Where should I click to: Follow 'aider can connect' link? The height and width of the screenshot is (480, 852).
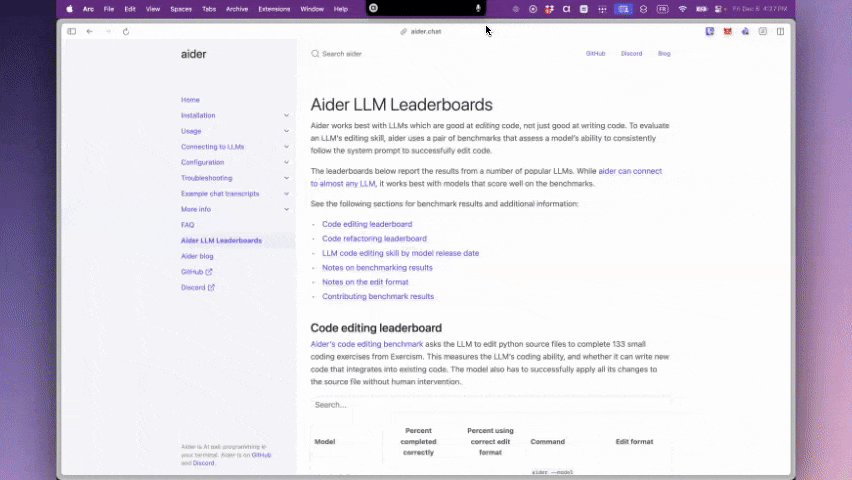tap(630, 171)
